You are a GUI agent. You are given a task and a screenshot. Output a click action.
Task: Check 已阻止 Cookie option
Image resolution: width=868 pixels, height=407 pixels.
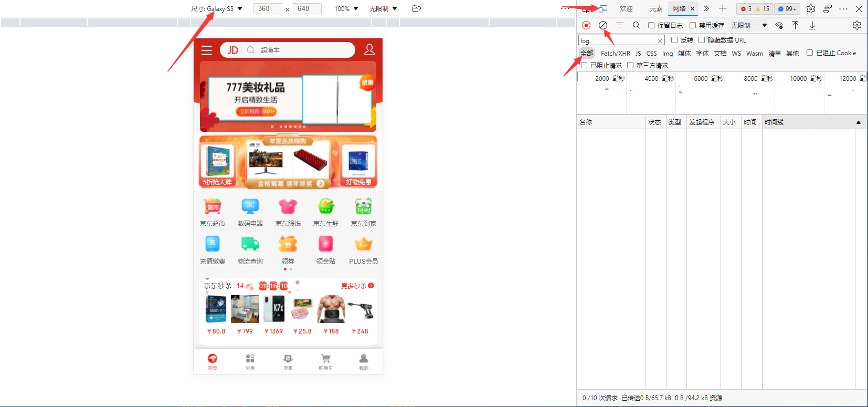[810, 53]
